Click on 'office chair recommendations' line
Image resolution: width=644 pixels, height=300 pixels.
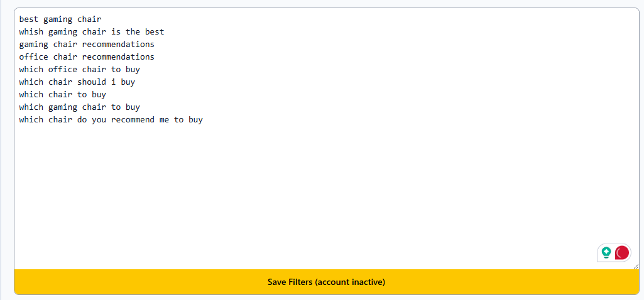(87, 56)
